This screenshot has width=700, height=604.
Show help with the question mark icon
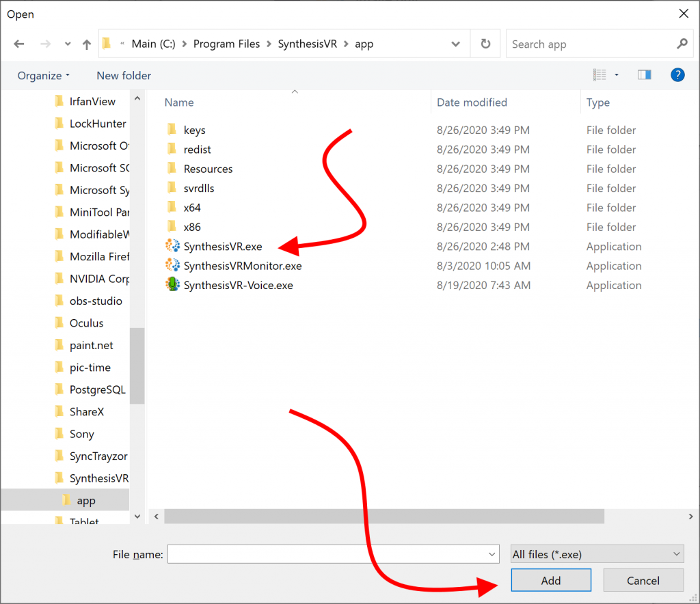(677, 75)
